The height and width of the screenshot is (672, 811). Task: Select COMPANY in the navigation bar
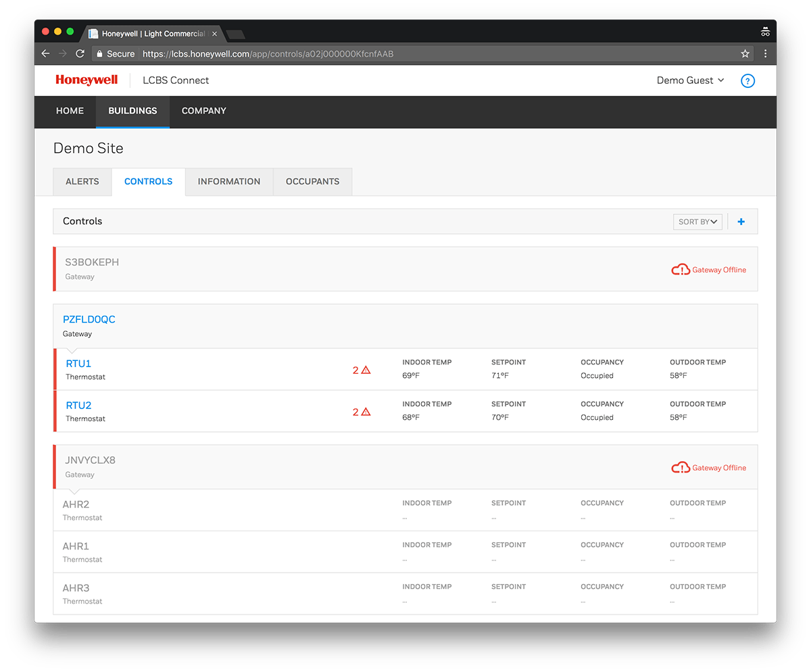pyautogui.click(x=203, y=111)
